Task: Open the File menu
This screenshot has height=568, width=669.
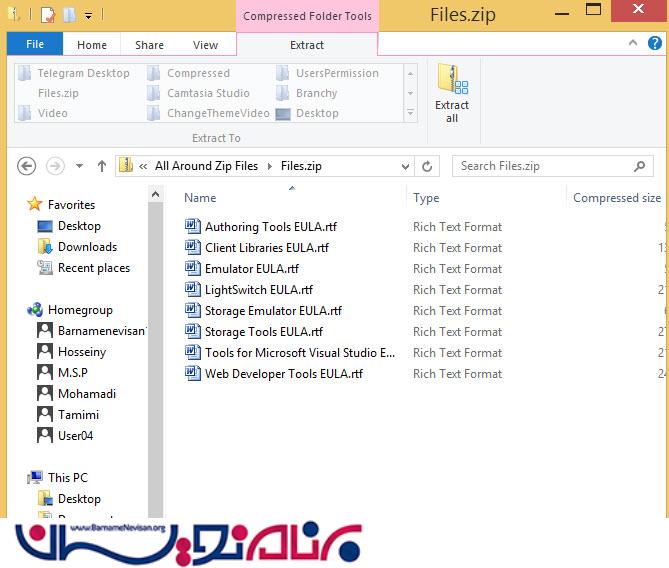Action: [35, 45]
